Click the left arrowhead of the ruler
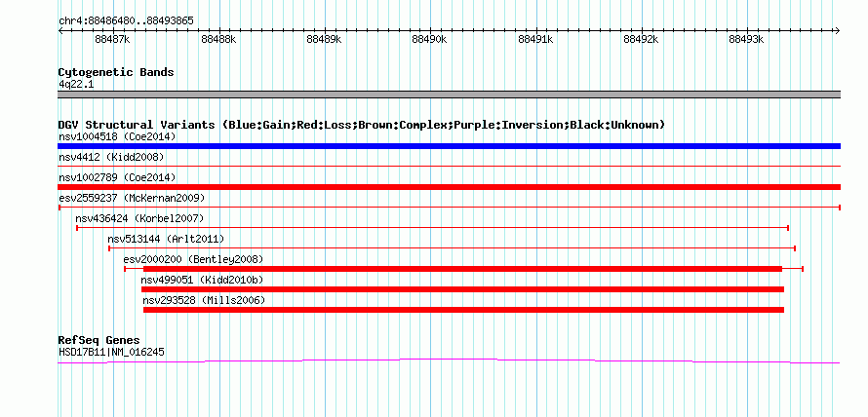This screenshot has height=417, width=868. pos(60,31)
